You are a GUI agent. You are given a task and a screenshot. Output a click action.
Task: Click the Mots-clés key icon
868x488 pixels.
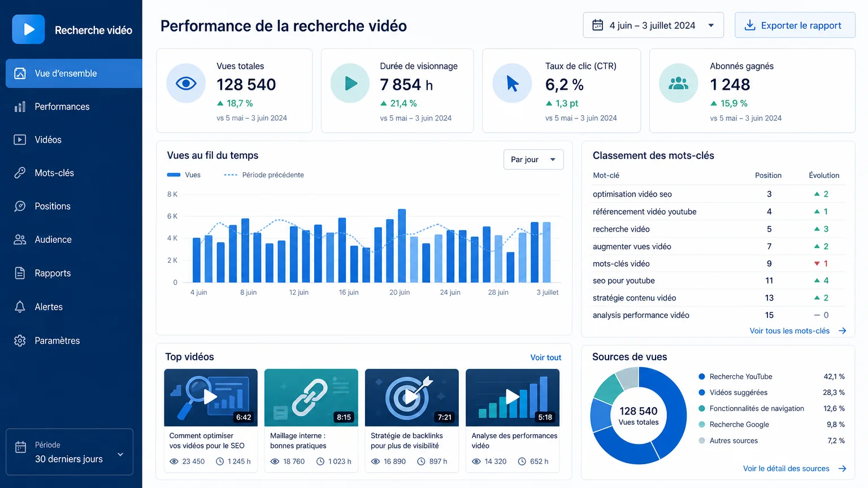[20, 173]
